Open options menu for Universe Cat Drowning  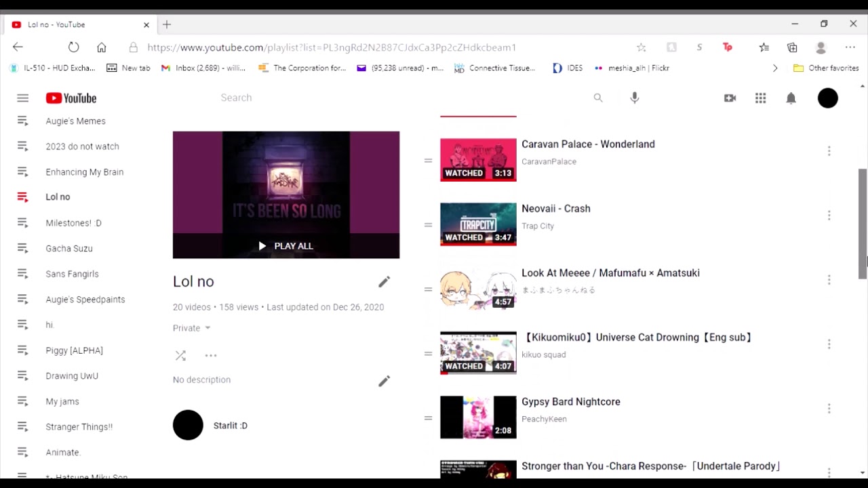point(829,344)
